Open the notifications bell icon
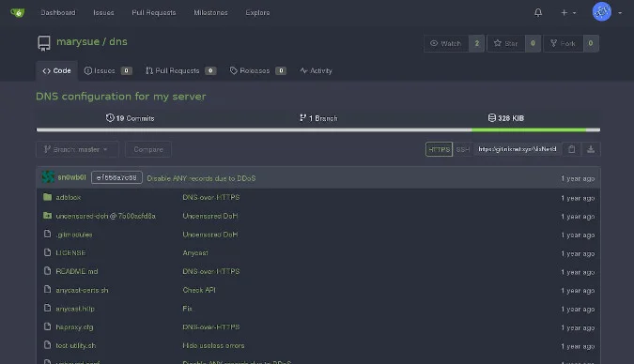The height and width of the screenshot is (364, 634). tap(538, 12)
